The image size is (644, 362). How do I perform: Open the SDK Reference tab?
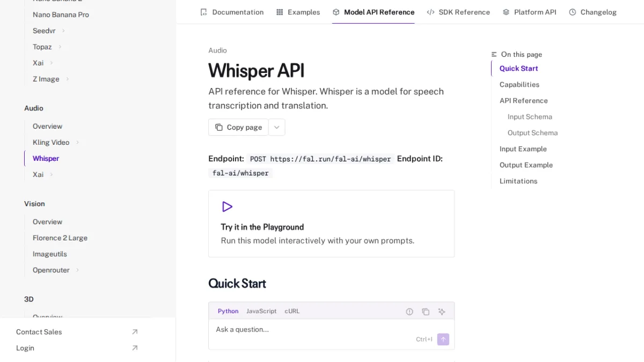tap(458, 12)
